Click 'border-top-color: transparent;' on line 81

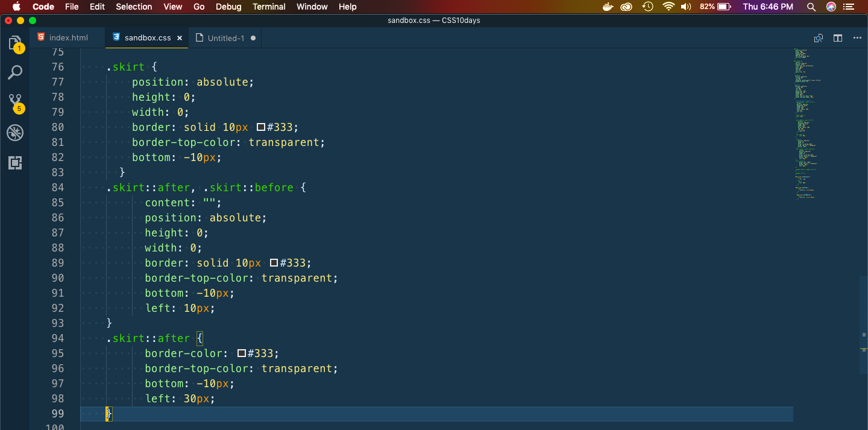(x=228, y=142)
